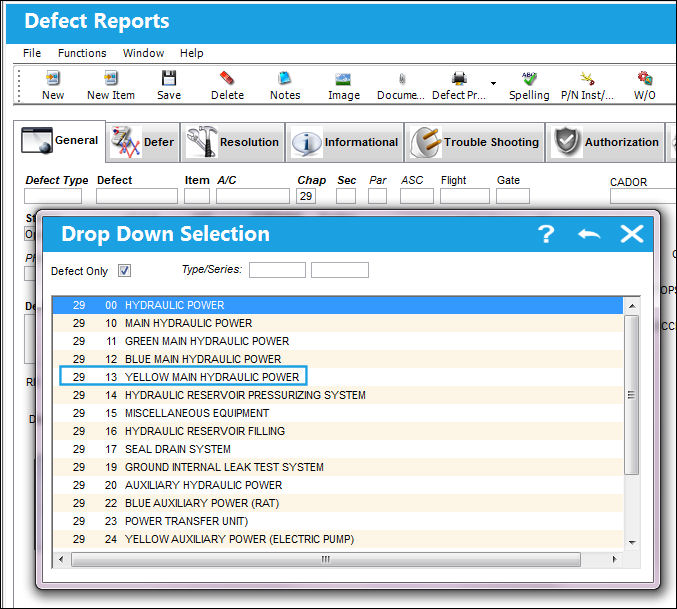Click the Sec input field
The width and height of the screenshot is (677, 609).
346,196
